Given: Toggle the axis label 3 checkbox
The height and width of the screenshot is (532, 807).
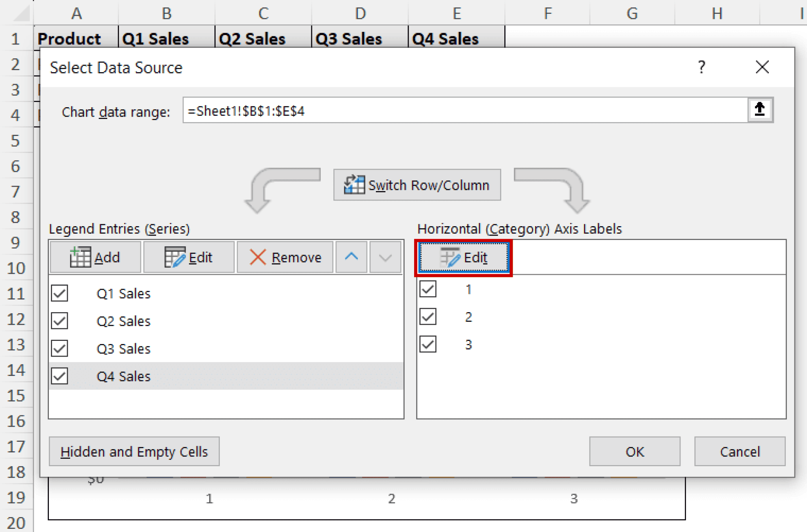Looking at the screenshot, I should tap(428, 344).
